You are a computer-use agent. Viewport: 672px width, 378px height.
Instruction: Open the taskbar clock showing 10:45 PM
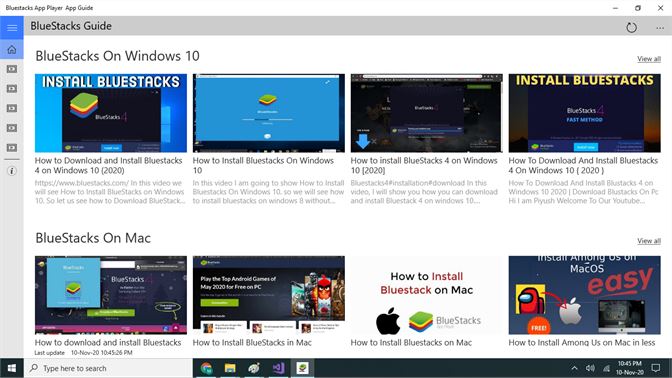(630, 368)
